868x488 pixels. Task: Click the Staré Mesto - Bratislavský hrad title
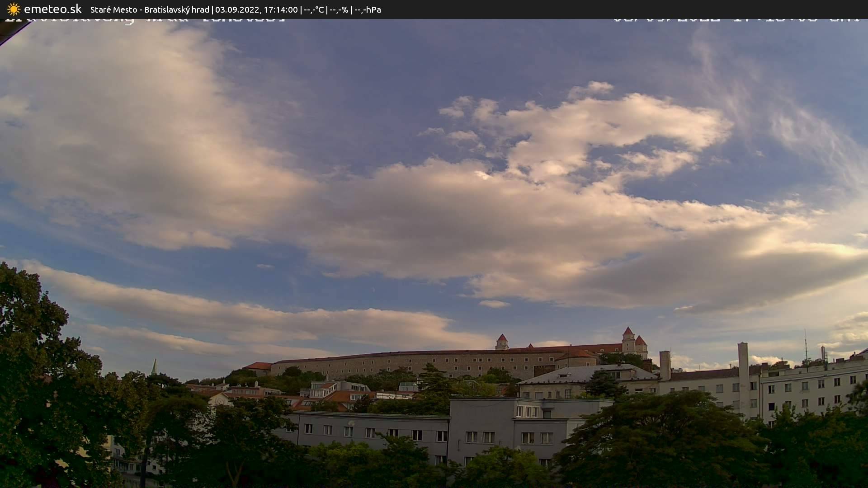pos(150,9)
